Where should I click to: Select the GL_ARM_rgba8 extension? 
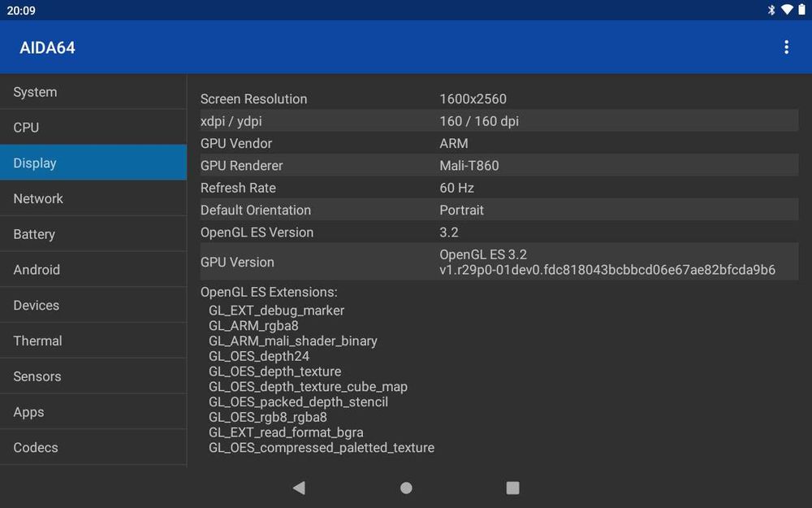click(253, 326)
